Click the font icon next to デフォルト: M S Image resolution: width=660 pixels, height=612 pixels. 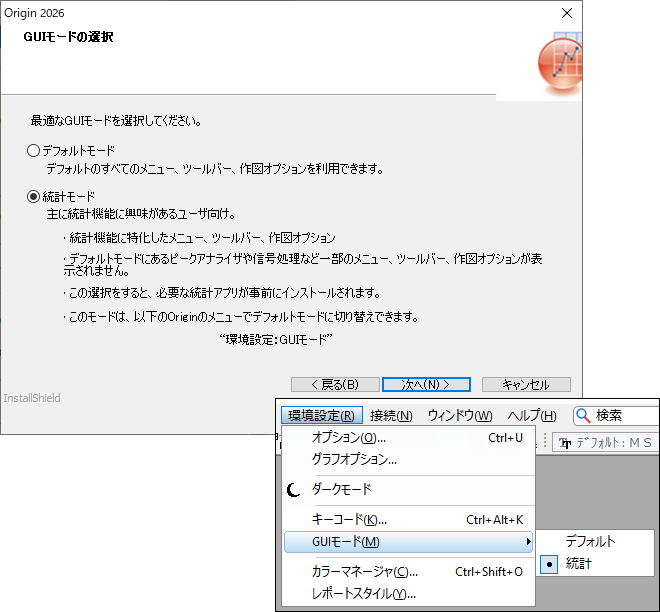point(564,443)
